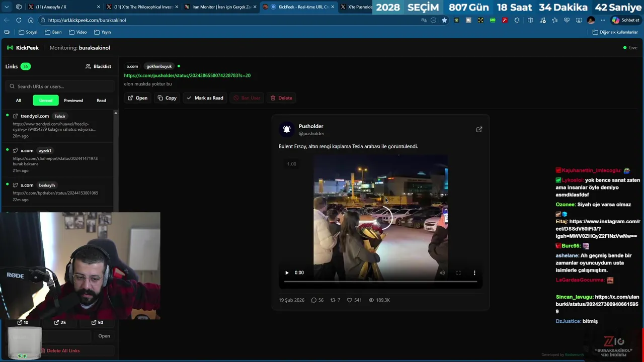Mark the link as Read
The height and width of the screenshot is (362, 644).
click(205, 98)
